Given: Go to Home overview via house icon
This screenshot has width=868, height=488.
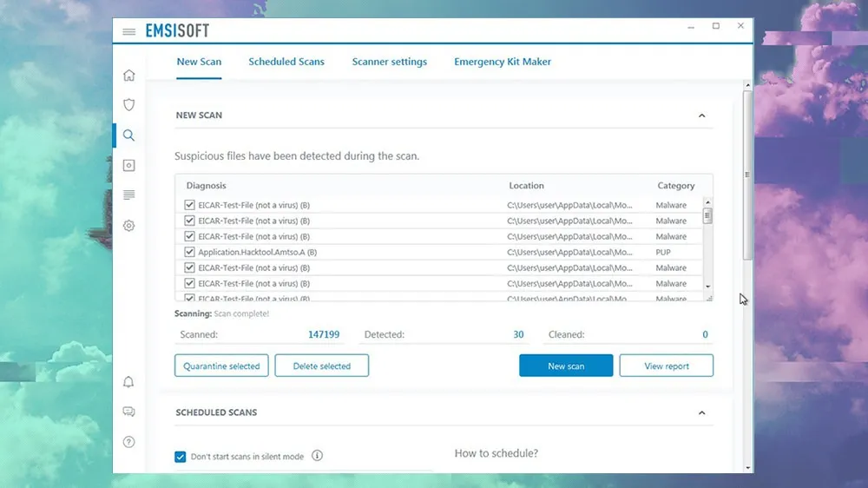Looking at the screenshot, I should click(129, 76).
